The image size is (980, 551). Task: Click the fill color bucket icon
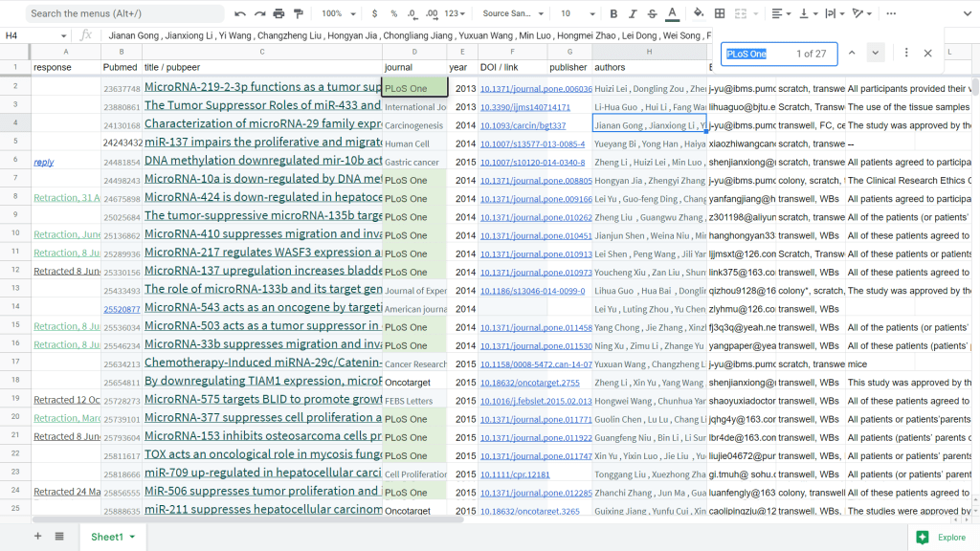(x=699, y=13)
